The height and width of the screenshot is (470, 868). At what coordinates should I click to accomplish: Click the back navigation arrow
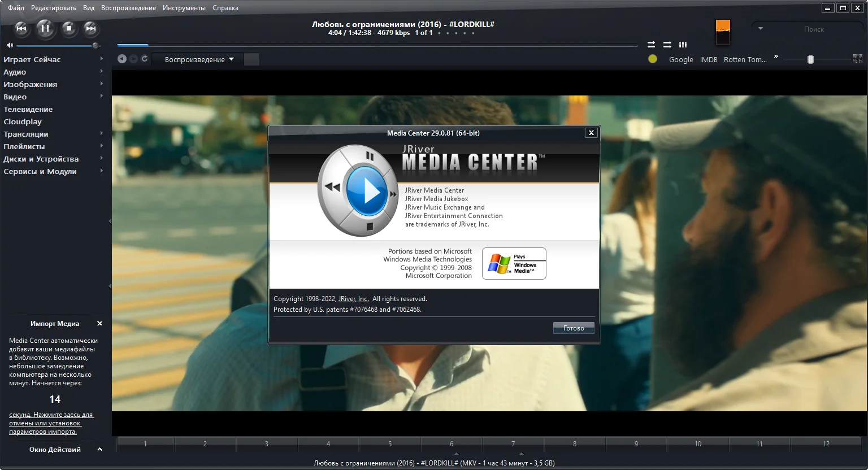coord(121,59)
